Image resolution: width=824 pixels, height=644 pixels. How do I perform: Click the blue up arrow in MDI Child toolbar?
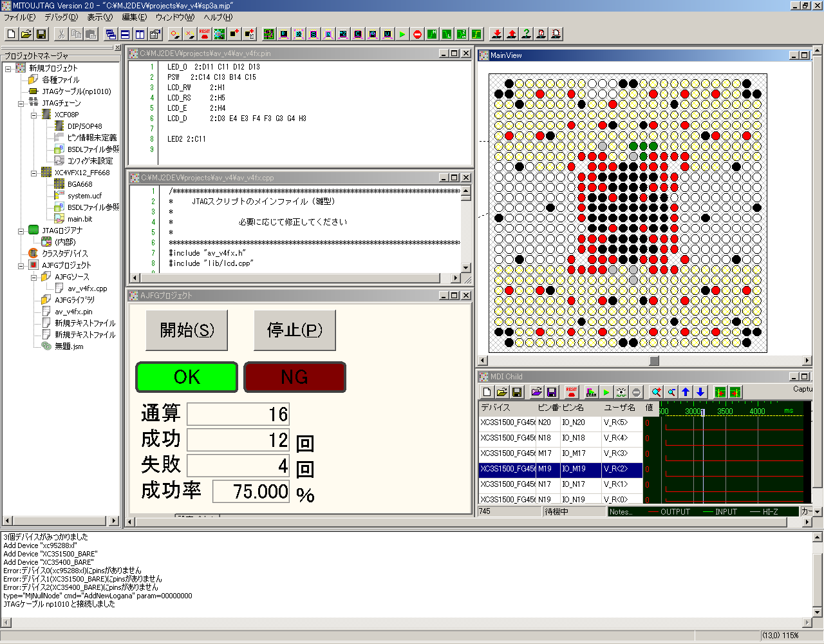[x=686, y=392]
